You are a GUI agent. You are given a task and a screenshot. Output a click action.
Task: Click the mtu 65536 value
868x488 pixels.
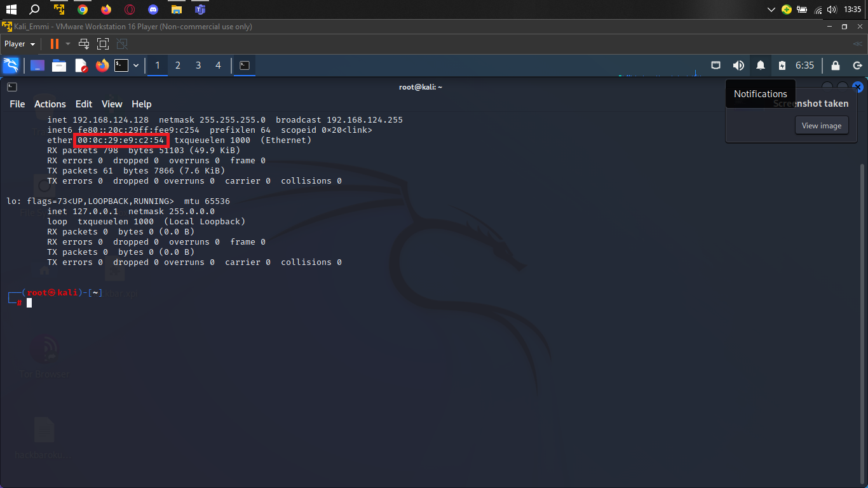(207, 201)
